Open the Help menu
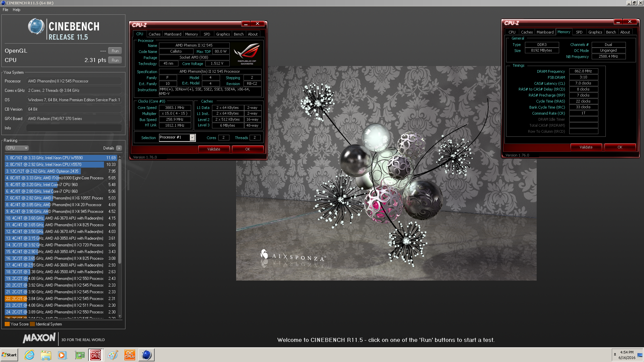The width and height of the screenshot is (644, 362). [16, 10]
